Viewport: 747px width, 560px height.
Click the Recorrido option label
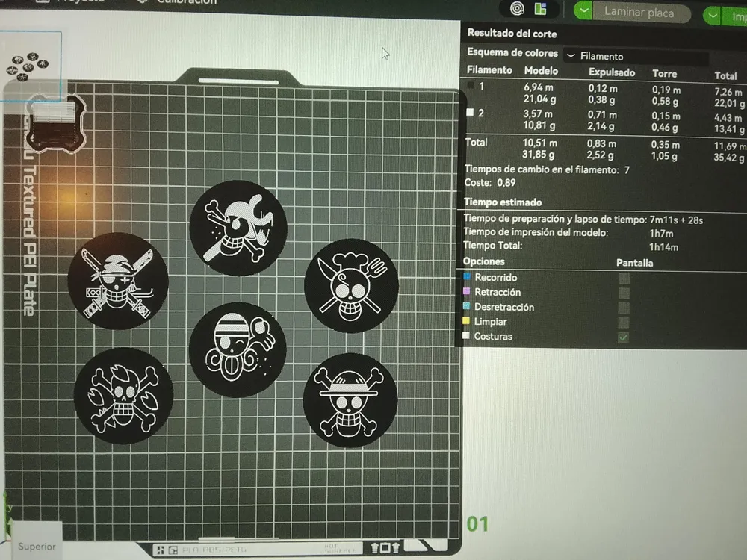coord(495,278)
